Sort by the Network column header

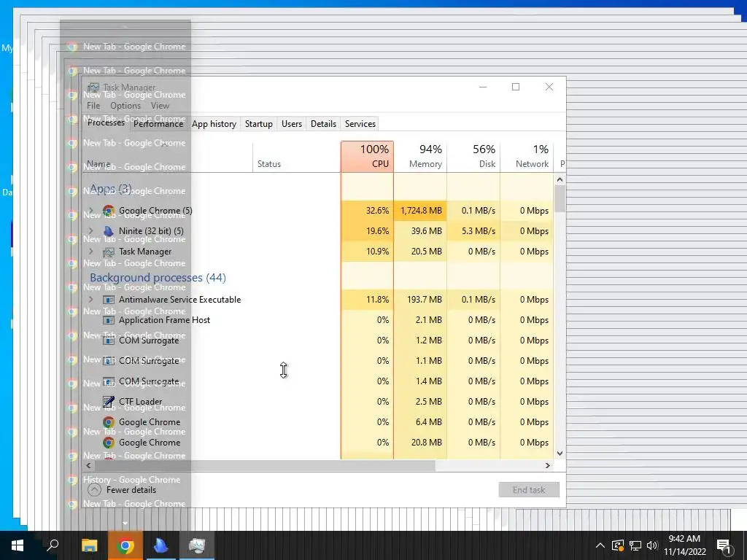coord(527,157)
